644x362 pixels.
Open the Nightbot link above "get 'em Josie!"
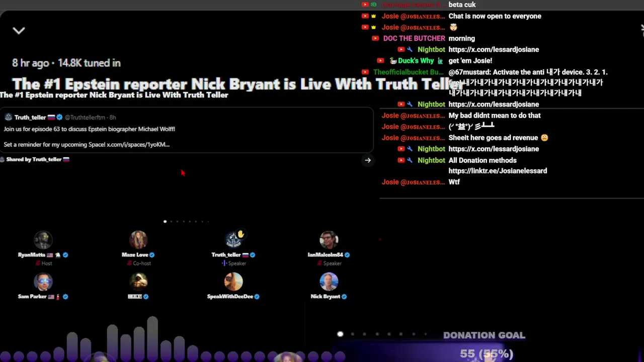click(494, 49)
